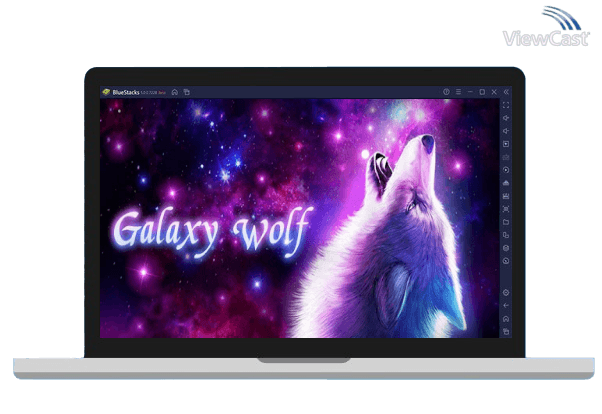Screen dimensions: 602x414
Task: Open the macro recorder circular play icon
Action: tap(506, 170)
